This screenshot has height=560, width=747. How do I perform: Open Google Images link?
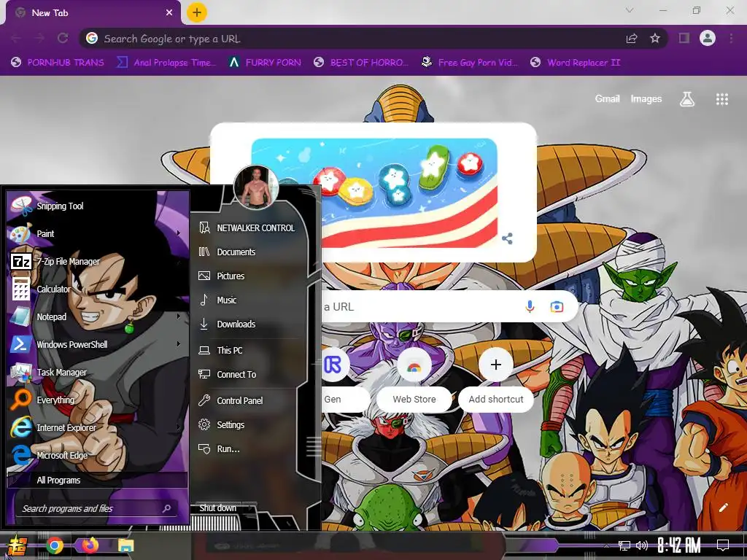pos(646,98)
